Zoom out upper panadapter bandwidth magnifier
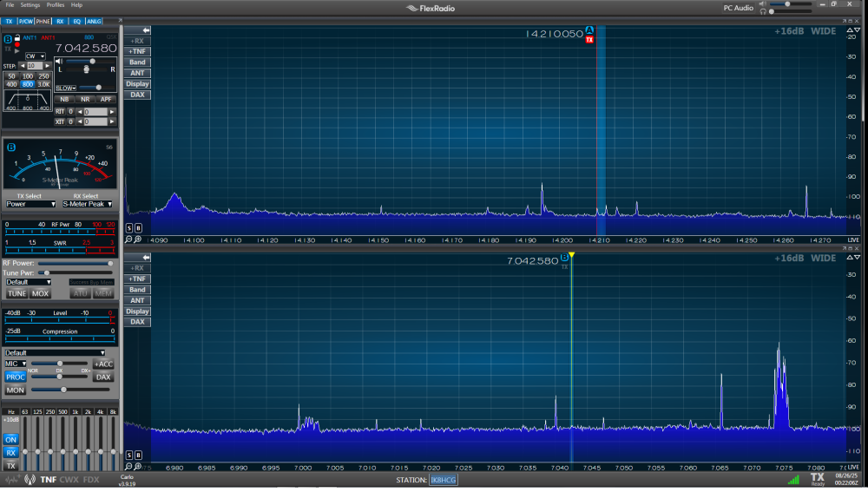This screenshot has height=492, width=868. pyautogui.click(x=128, y=239)
